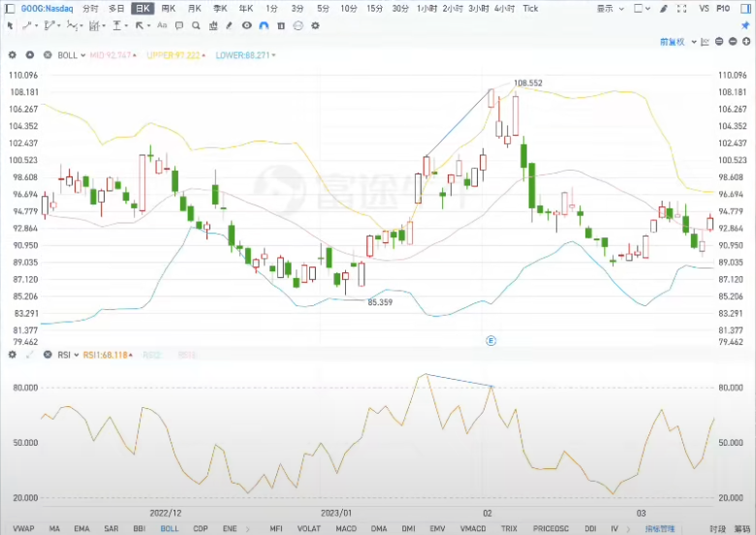The width and height of the screenshot is (756, 535).
Task: Select the magnet snap tool
Action: (x=263, y=24)
